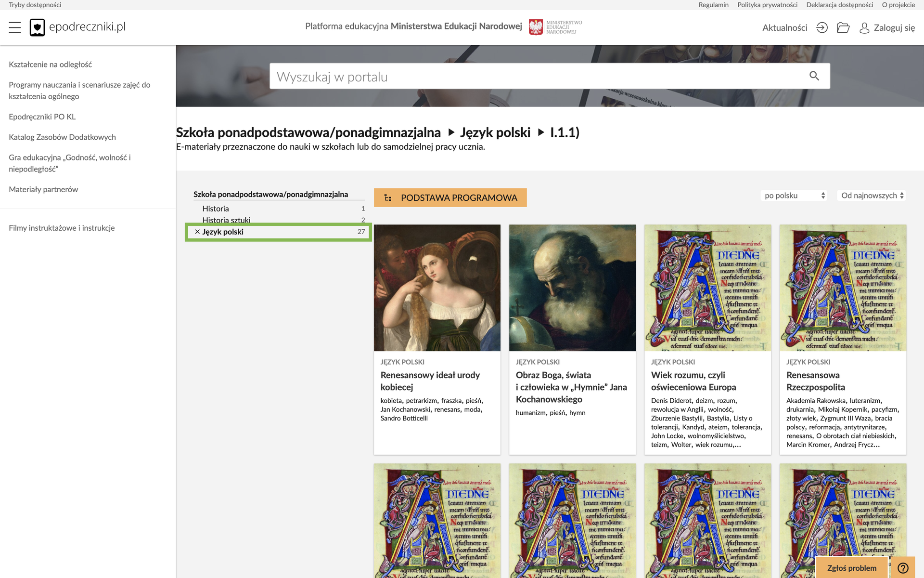Screen dimensions: 924x578
Task: Click the title 'Renesansowy ideał urody kobiecej'
Action: pos(430,381)
